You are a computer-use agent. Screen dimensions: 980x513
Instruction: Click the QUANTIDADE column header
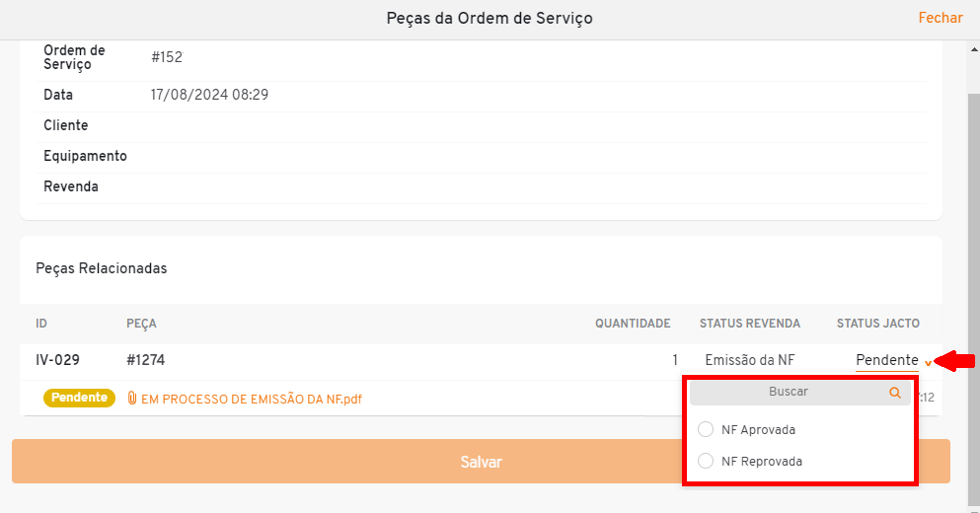(x=633, y=324)
